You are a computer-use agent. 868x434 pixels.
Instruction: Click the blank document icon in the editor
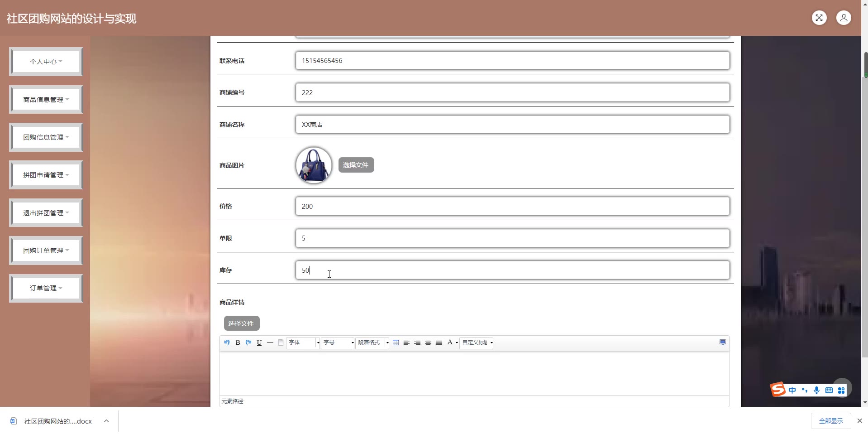pos(281,342)
